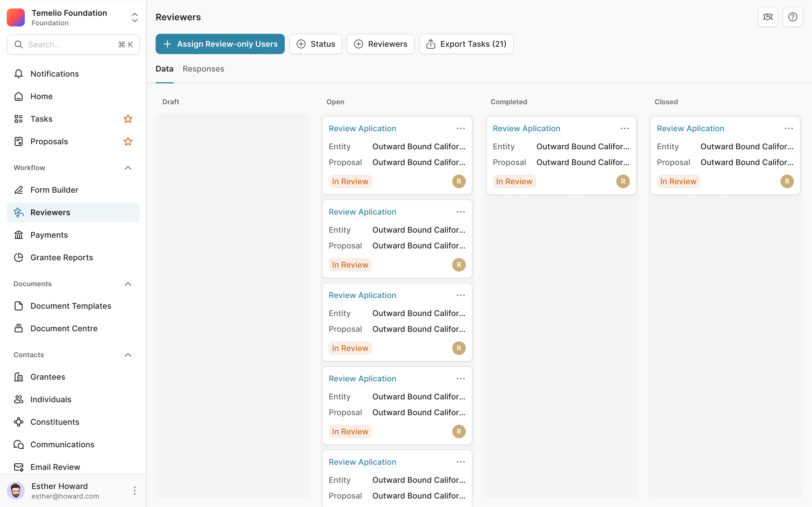Switch to the Responses tab
The image size is (812, 507).
[203, 69]
